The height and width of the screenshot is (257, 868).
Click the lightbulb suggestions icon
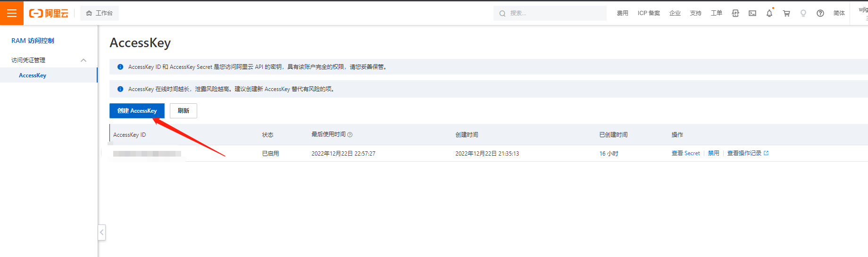pyautogui.click(x=803, y=13)
